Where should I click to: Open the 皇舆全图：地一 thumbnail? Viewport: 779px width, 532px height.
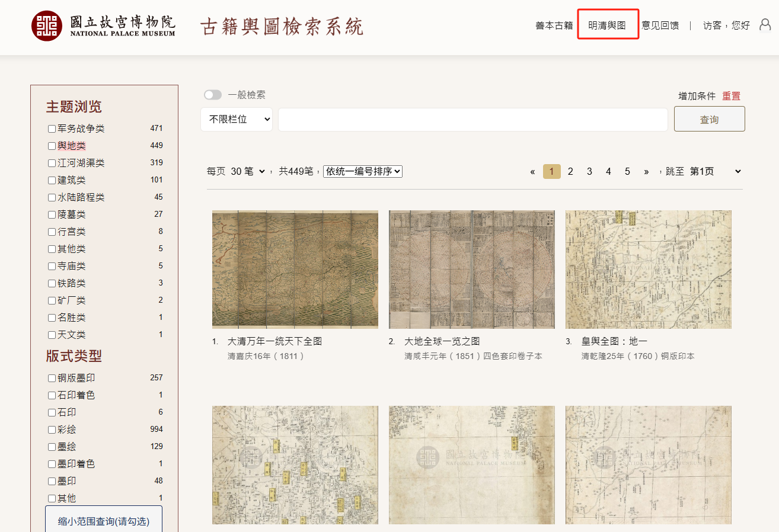tap(649, 270)
